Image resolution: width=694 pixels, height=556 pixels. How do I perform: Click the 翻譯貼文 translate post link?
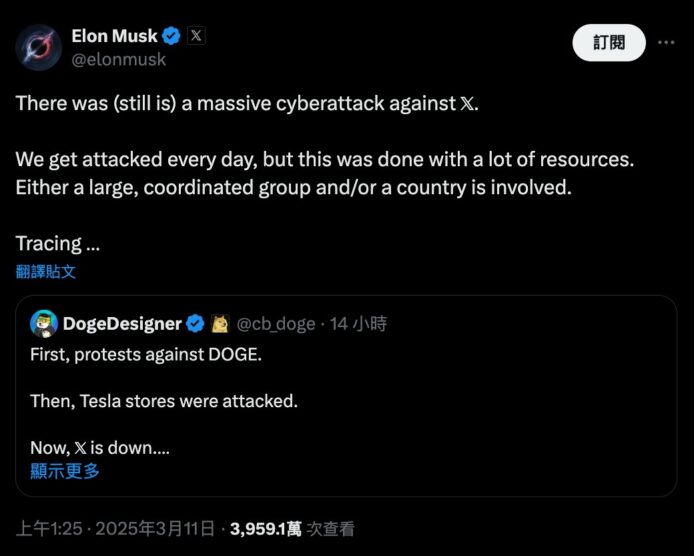pyautogui.click(x=46, y=271)
